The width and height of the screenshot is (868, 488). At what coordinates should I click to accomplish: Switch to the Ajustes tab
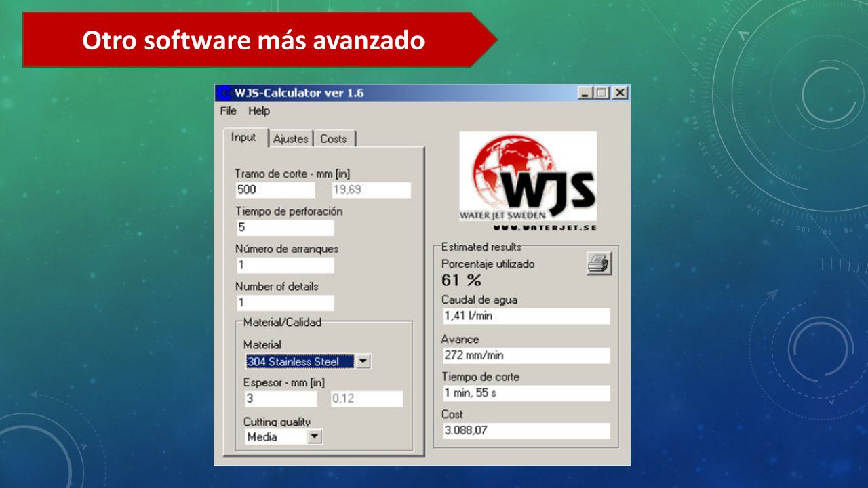pos(291,139)
